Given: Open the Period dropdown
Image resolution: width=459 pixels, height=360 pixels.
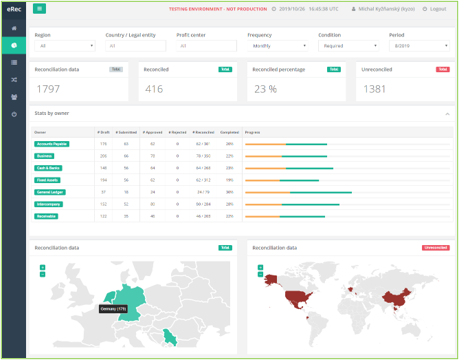Looking at the screenshot, I should click(x=419, y=46).
